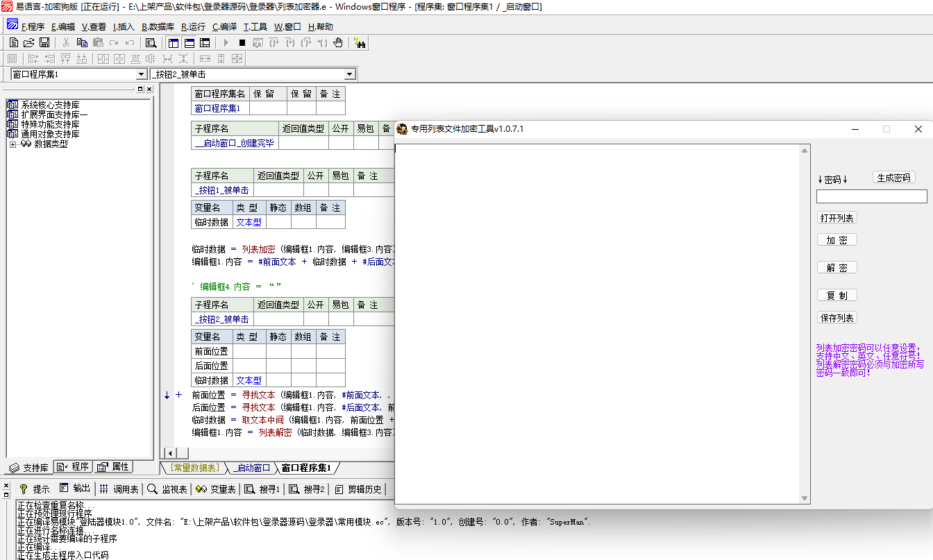The image size is (933, 560).
Task: Switch to the 监视表 tab
Action: [167, 489]
